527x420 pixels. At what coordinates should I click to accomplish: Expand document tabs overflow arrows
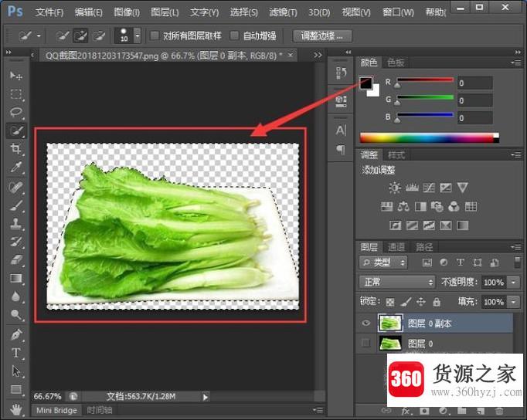click(x=318, y=55)
